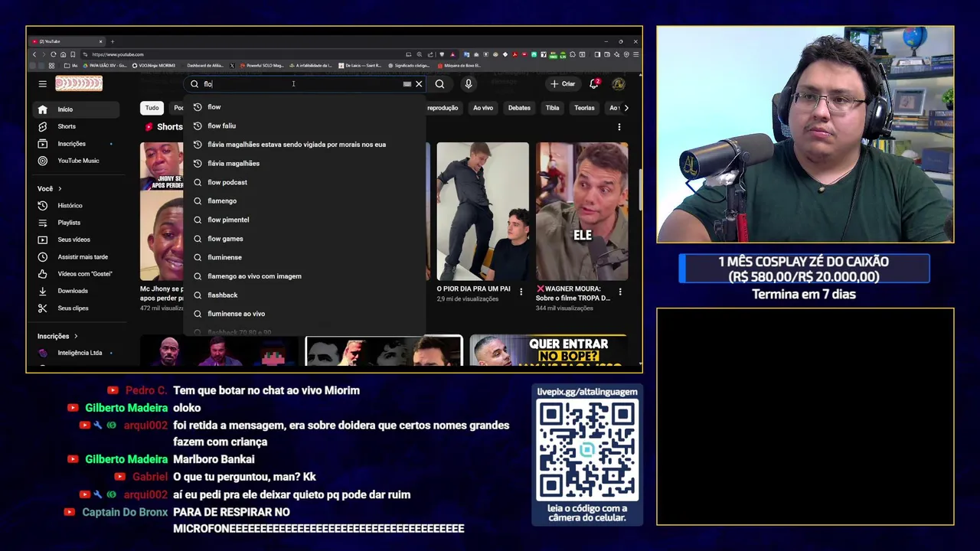Select 'flamengo ao vivo com imagem'
Screen dimensions: 980x551
(x=305, y=276)
